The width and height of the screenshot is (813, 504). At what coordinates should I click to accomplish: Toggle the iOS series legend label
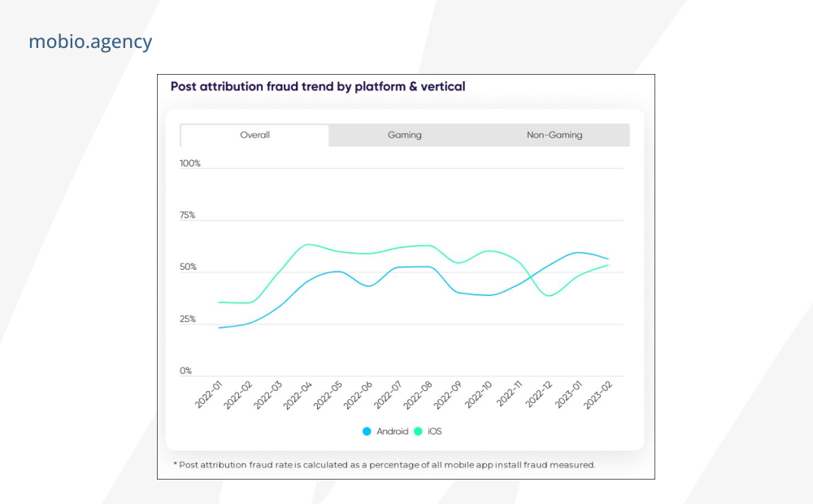pos(434,432)
